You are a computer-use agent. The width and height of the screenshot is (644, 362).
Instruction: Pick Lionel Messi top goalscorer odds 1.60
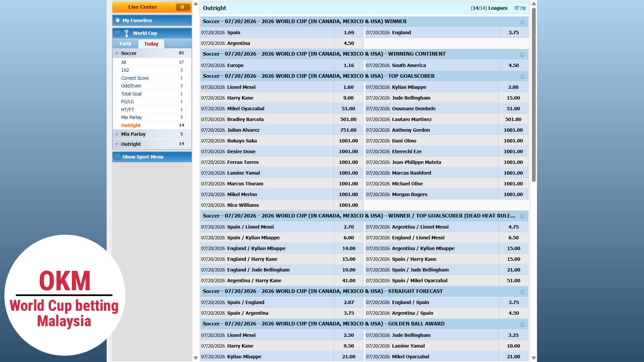[x=348, y=87]
